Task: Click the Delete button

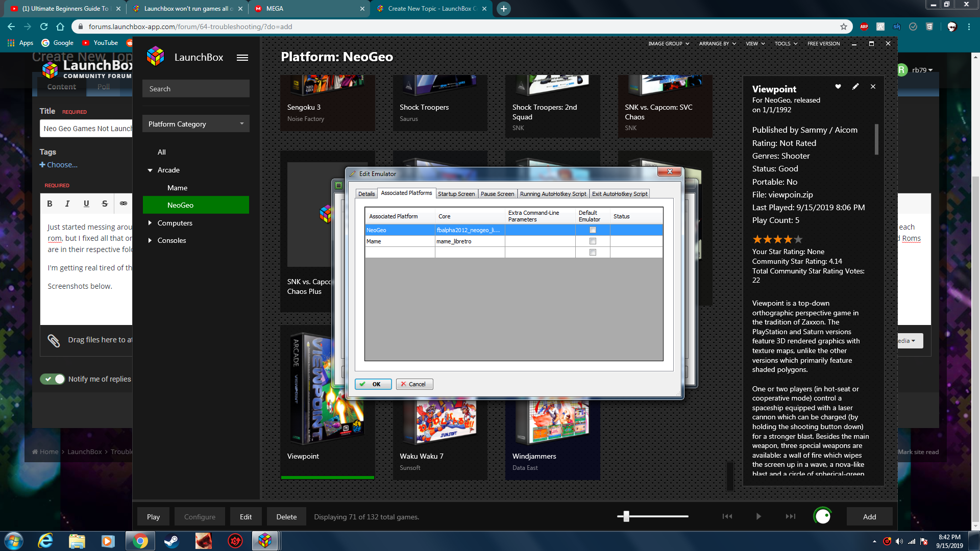Action: pos(286,517)
